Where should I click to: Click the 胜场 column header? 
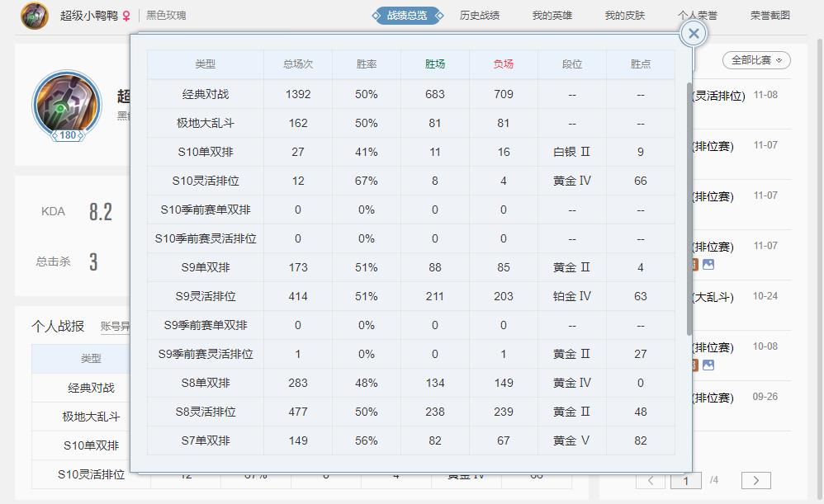pyautogui.click(x=434, y=64)
